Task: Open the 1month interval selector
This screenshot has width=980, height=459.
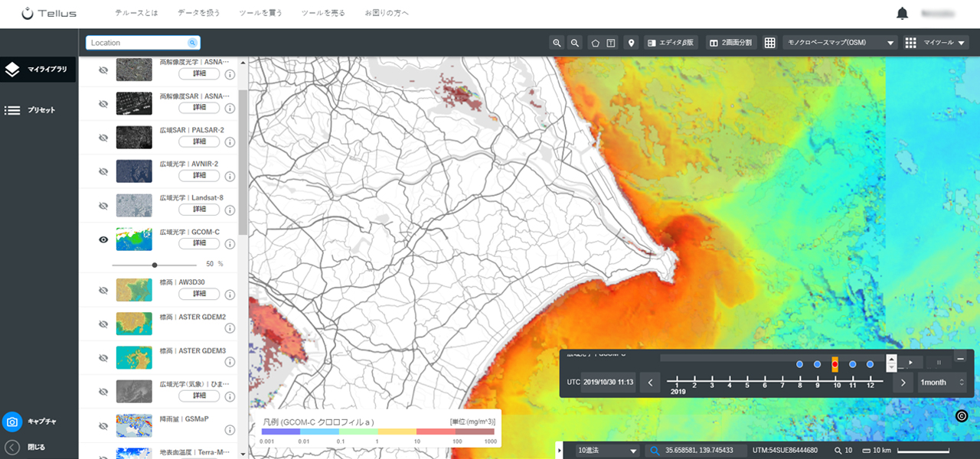Action: tap(942, 382)
